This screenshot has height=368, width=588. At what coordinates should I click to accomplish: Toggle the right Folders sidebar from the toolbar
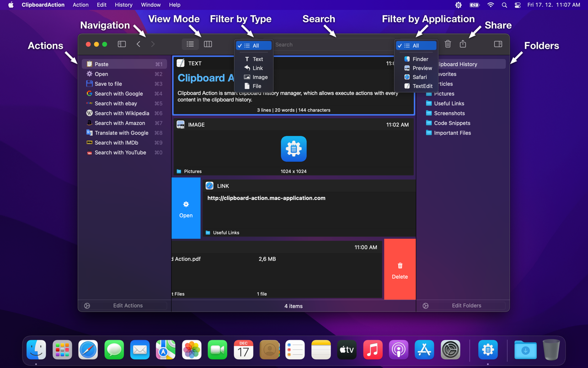pyautogui.click(x=498, y=44)
